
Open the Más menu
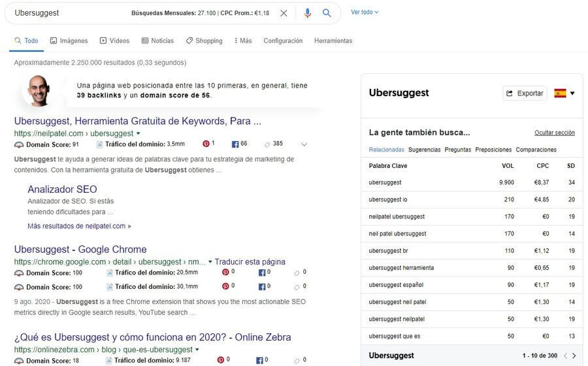point(243,41)
